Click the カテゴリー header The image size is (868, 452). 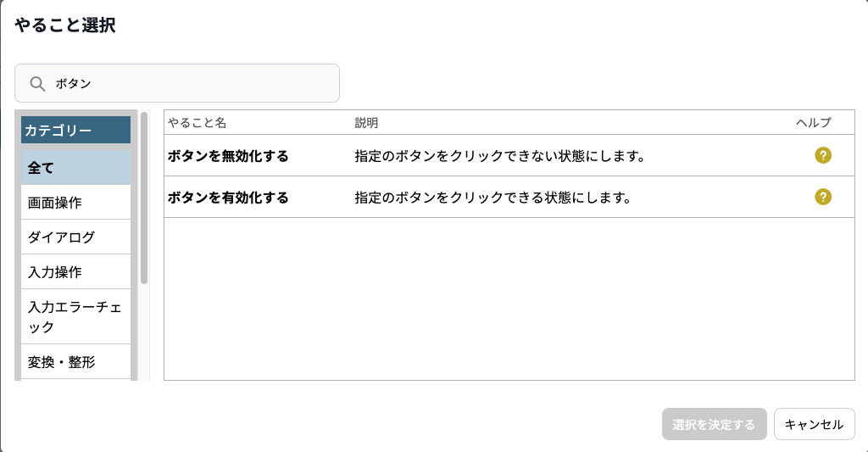(x=75, y=130)
